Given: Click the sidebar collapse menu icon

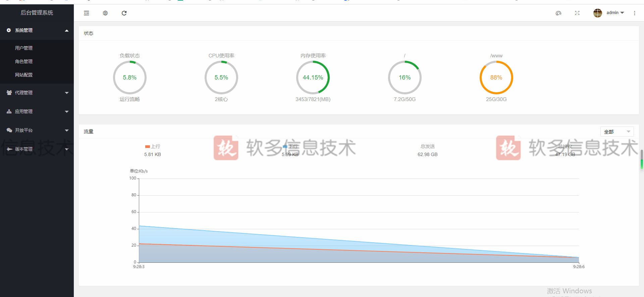Looking at the screenshot, I should click(x=87, y=13).
